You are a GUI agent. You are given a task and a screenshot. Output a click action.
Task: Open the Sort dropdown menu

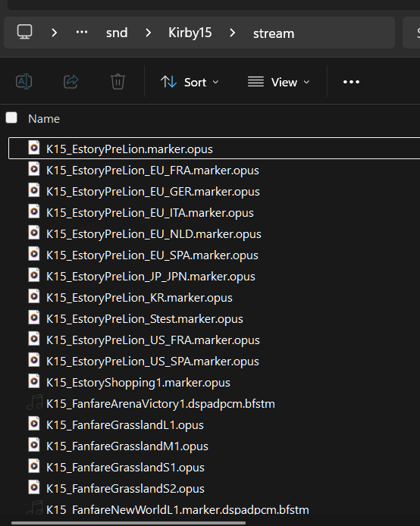click(x=190, y=82)
